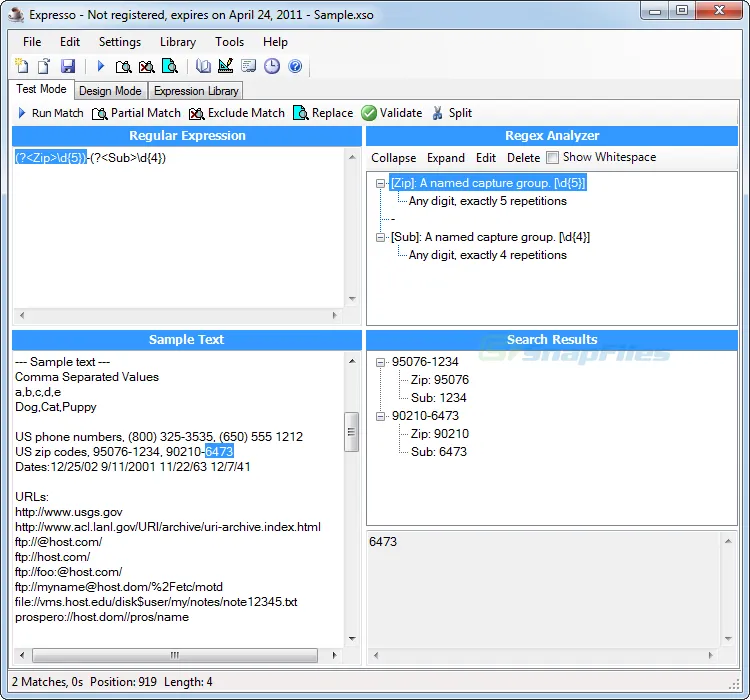This screenshot has height=700, width=750.
Task: Click the Sample Text scroll down arrow
Action: (352, 638)
